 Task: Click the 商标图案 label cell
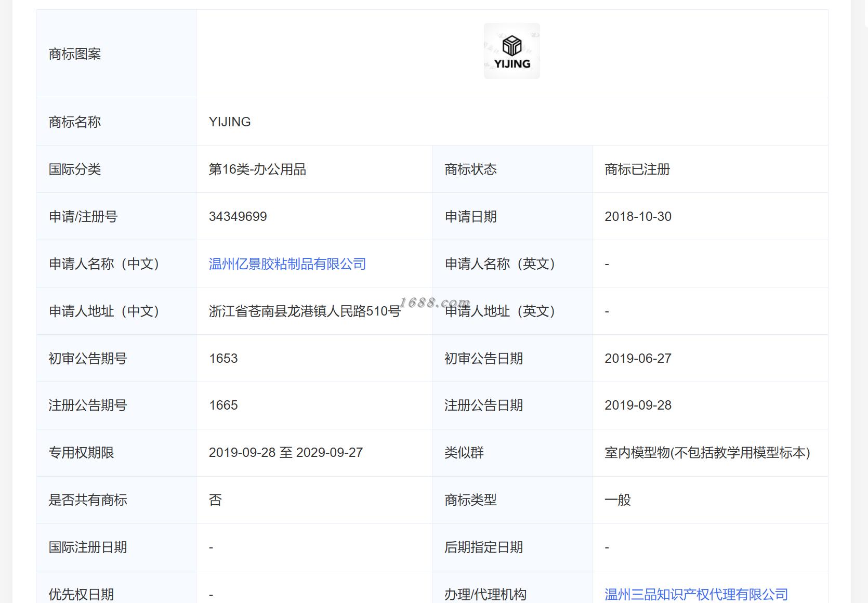click(116, 54)
